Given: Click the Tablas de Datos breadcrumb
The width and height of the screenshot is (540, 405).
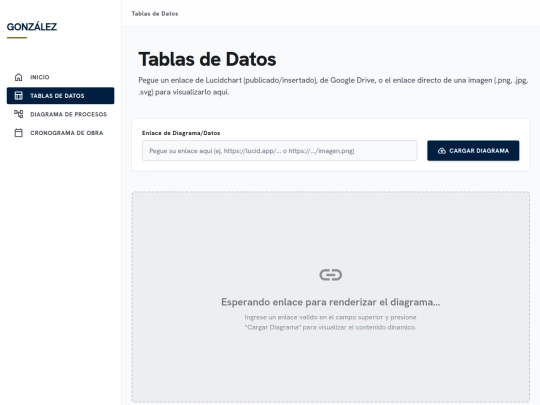Looking at the screenshot, I should [x=155, y=14].
